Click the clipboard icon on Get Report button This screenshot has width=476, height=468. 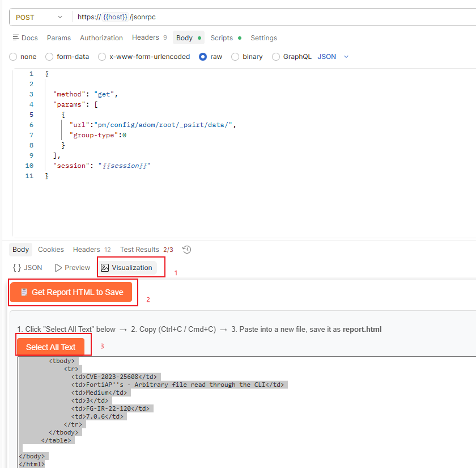coord(24,292)
